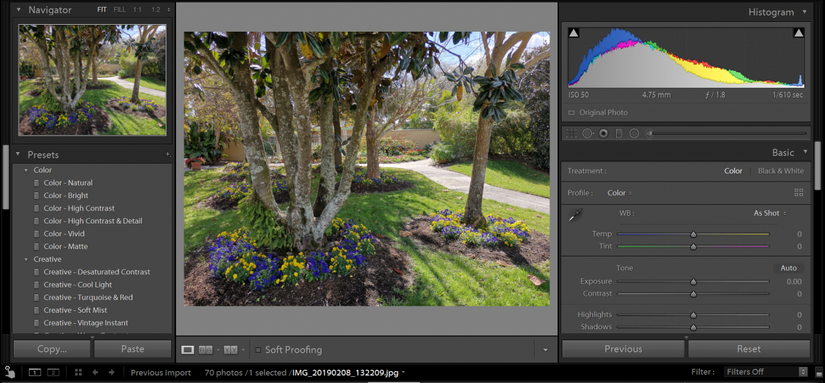Pick the White Balance Selector eyedropper
This screenshot has height=383, width=825.
point(576,215)
